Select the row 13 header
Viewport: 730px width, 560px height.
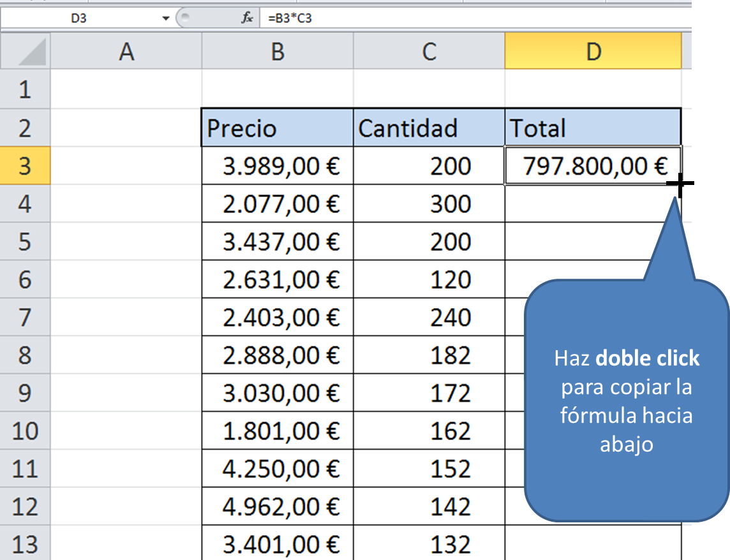pos(25,545)
